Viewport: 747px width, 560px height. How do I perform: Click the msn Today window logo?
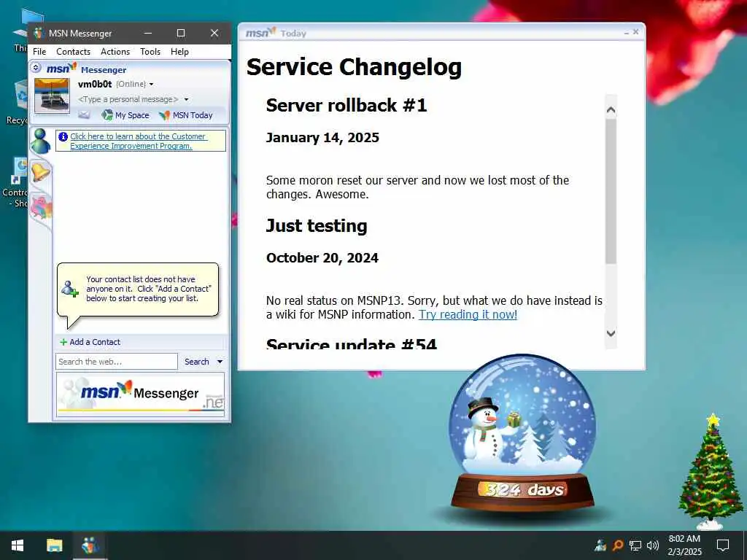tap(260, 32)
